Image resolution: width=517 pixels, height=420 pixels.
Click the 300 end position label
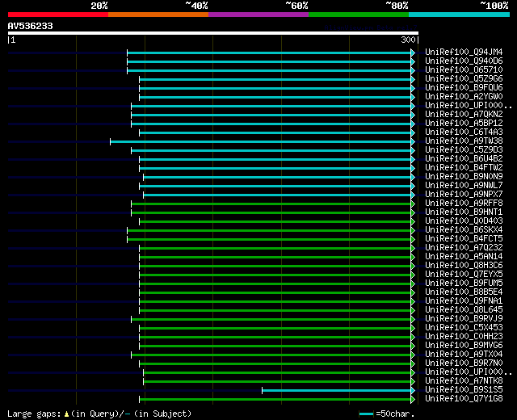[x=408, y=40]
